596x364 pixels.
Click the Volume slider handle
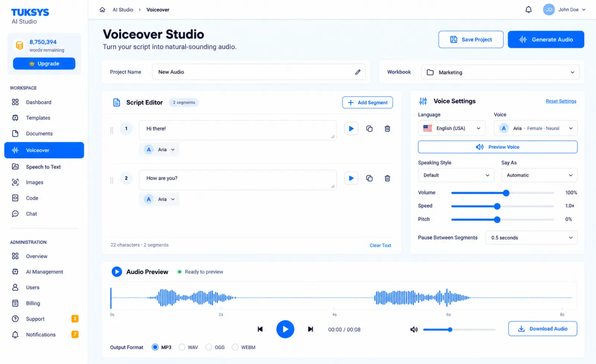506,193
